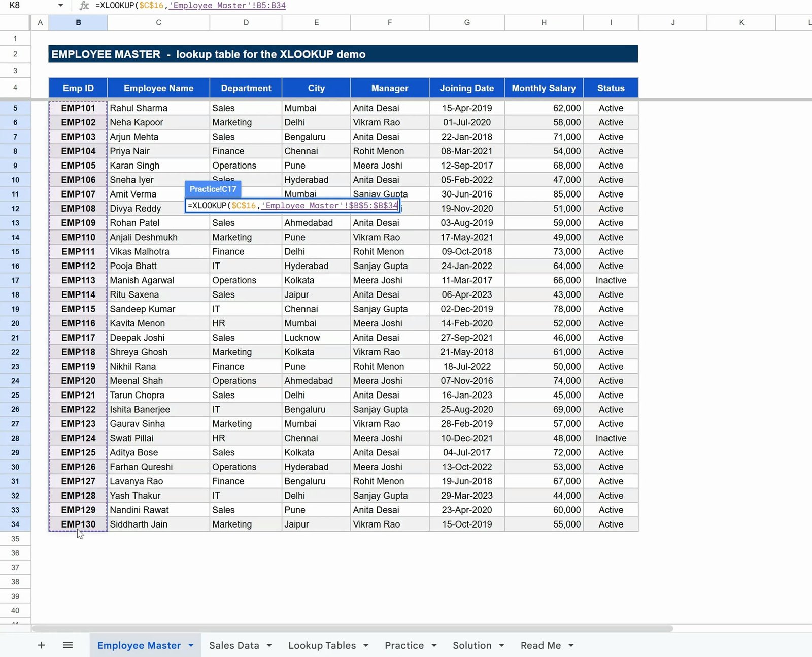812x657 pixels.
Task: Click Rohit Menon manager for Priya Nair
Action: coord(390,151)
